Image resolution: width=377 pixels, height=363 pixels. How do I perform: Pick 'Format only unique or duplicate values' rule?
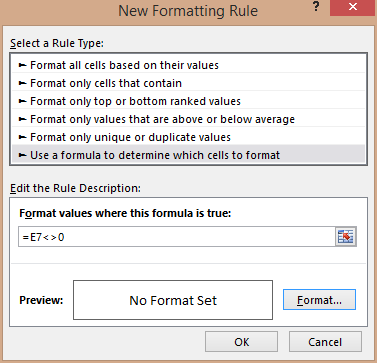click(x=189, y=137)
